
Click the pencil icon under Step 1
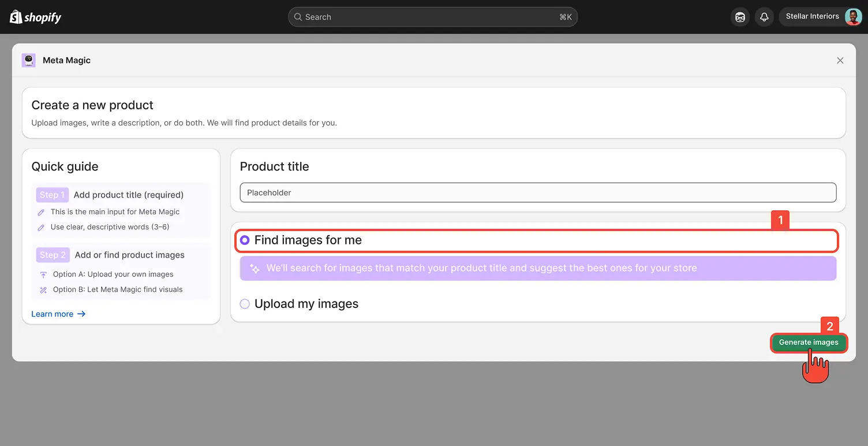[x=41, y=212]
